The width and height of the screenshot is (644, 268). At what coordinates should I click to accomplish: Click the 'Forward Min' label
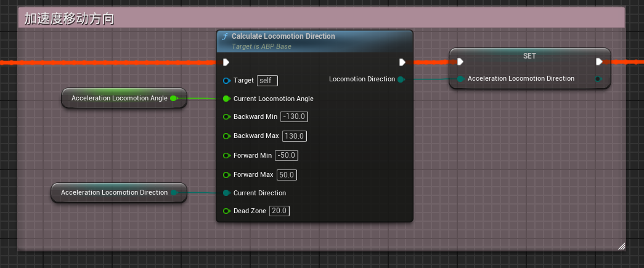[x=253, y=155]
